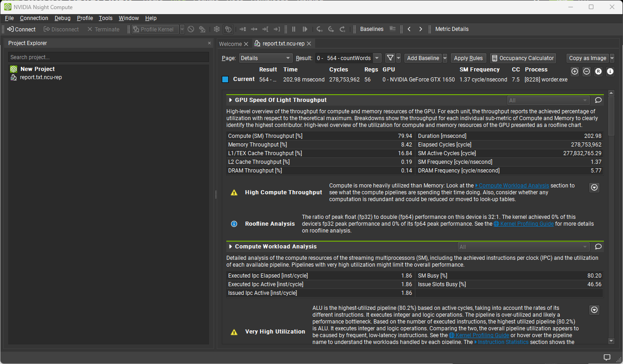
Task: Click the previous arrow beside Baselines
Action: tap(409, 29)
